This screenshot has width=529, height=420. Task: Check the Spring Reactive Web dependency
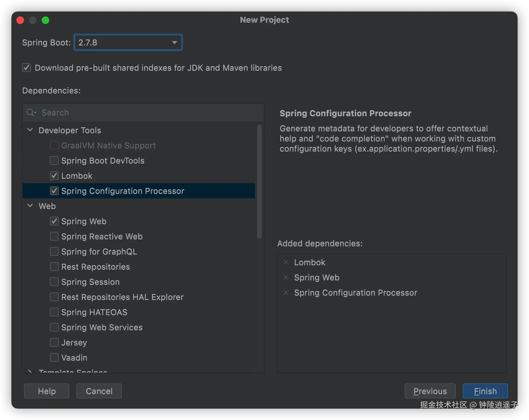click(x=54, y=237)
